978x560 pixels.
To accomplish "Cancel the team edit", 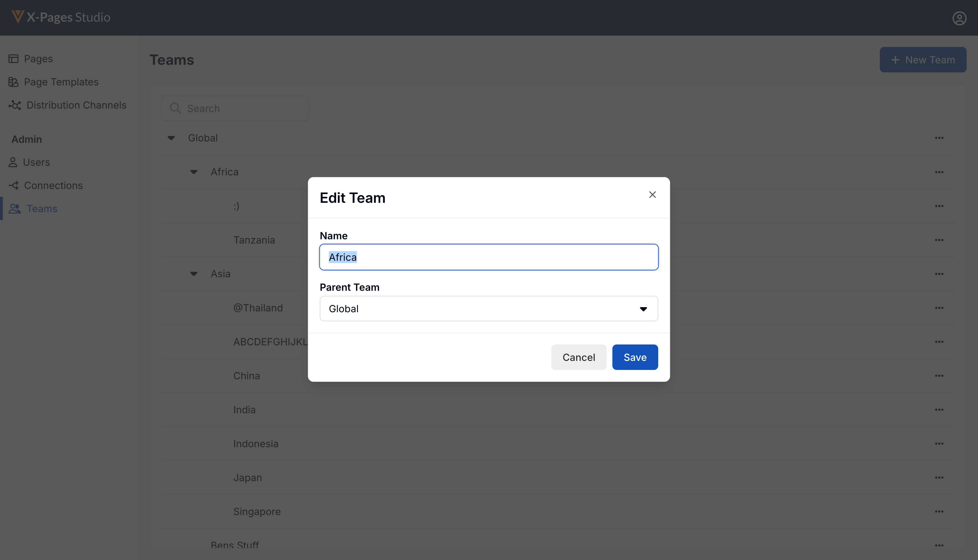I will click(578, 357).
